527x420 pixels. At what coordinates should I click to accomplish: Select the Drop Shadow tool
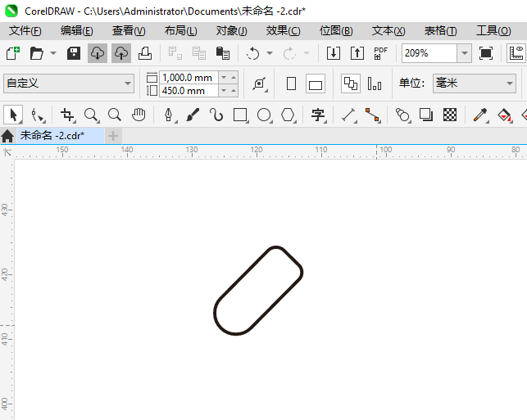pyautogui.click(x=426, y=115)
